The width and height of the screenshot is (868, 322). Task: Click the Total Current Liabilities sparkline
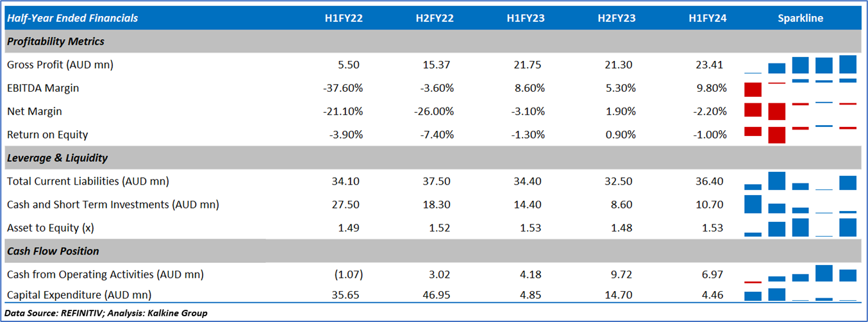pos(801,181)
